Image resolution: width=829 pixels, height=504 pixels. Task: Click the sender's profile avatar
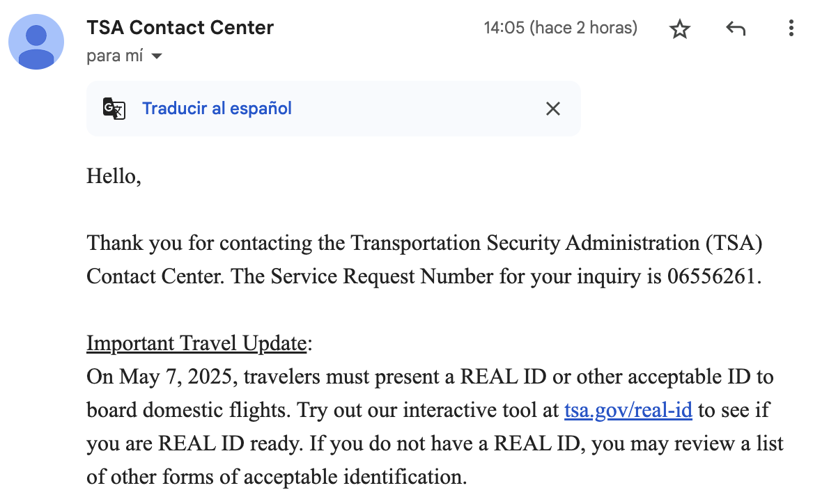36,42
